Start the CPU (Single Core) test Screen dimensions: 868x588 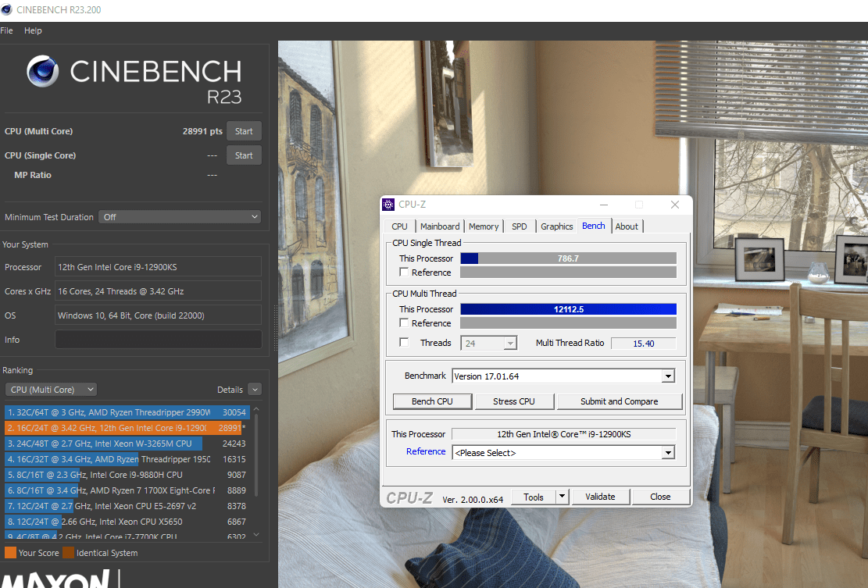coord(244,155)
